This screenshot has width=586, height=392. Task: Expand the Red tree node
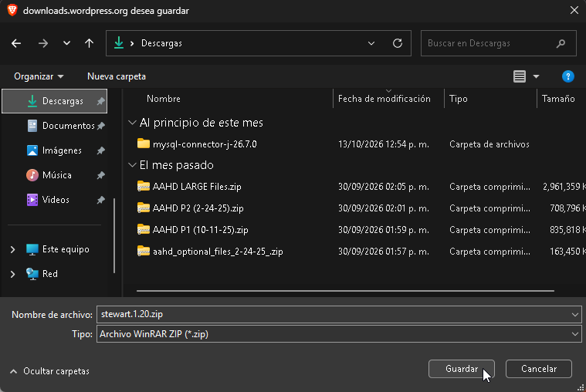(x=12, y=274)
